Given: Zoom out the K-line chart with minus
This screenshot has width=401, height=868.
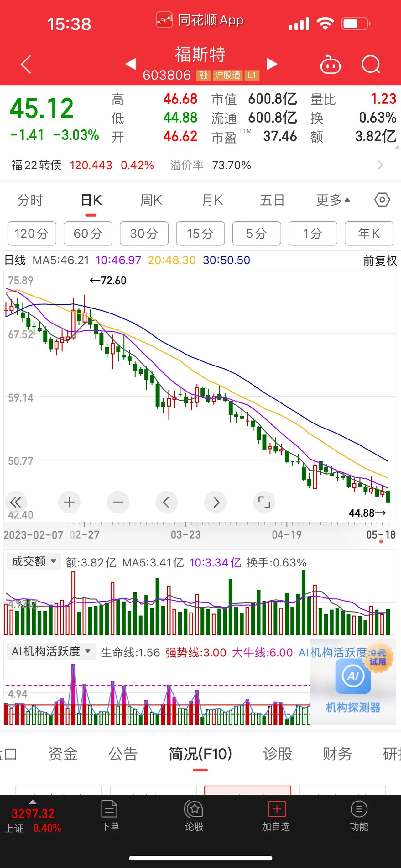Looking at the screenshot, I should pos(118,502).
